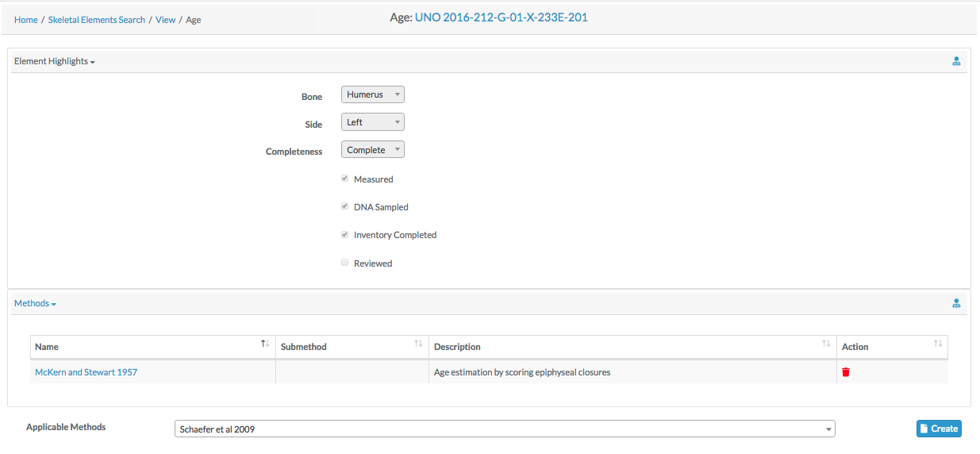
Task: Toggle the Inventory Completed checkbox
Action: [345, 234]
